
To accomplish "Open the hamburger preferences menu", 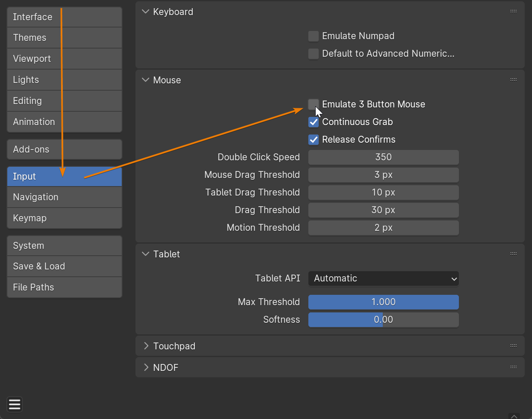I will pos(15,404).
